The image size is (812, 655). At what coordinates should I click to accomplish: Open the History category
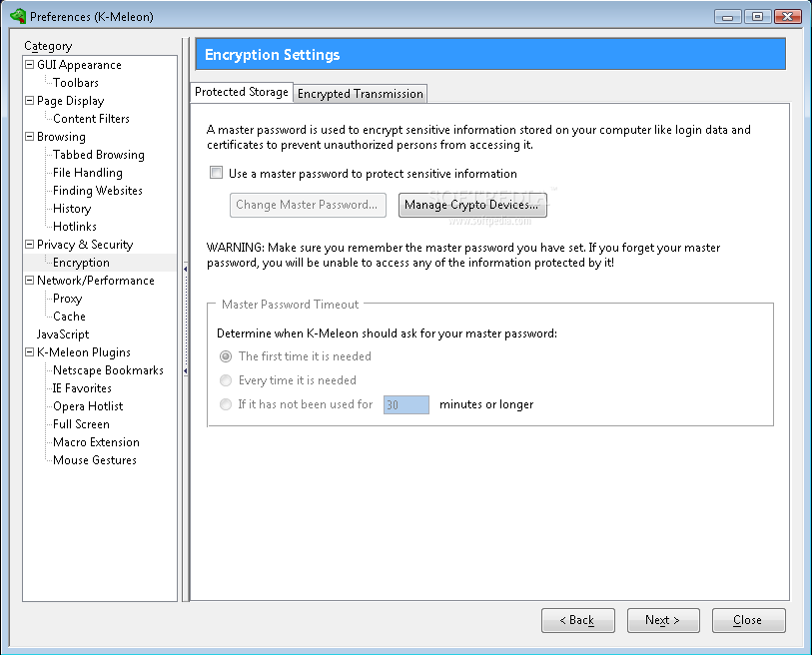tap(72, 209)
